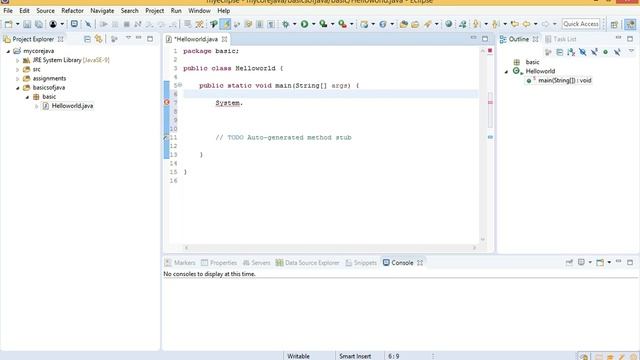
Task: Click the Save All toolbar icon
Action: click(x=38, y=24)
